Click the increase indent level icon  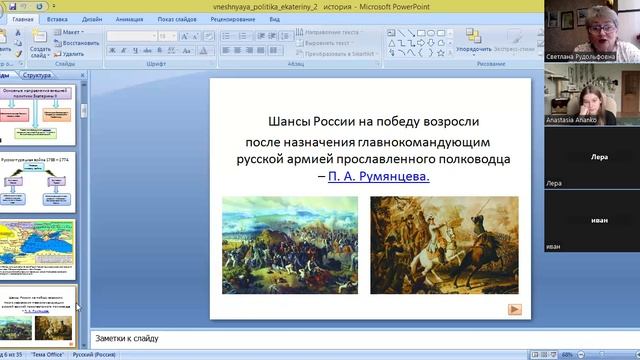coord(272,36)
